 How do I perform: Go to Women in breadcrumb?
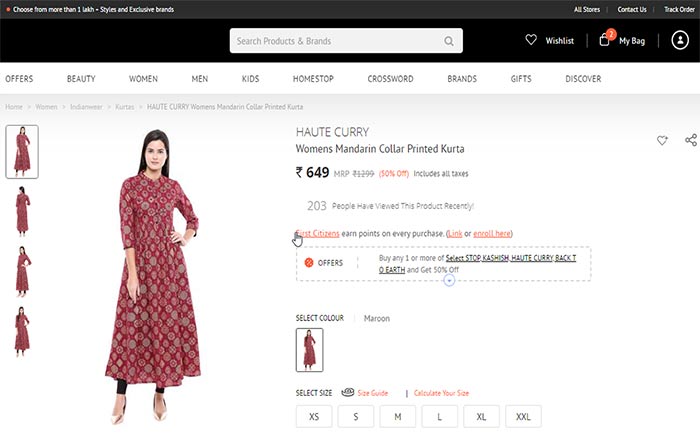click(x=46, y=107)
